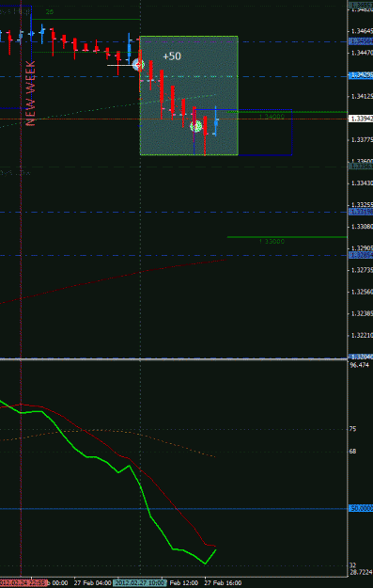
Task: Click the 1.32560 price axis value
Action: tap(362, 292)
